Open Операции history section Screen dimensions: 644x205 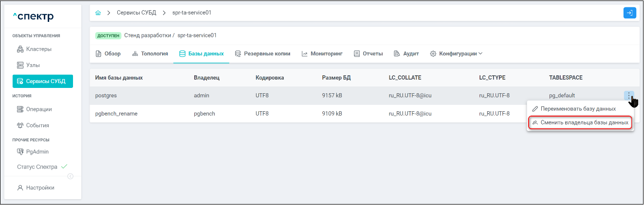coord(38,109)
